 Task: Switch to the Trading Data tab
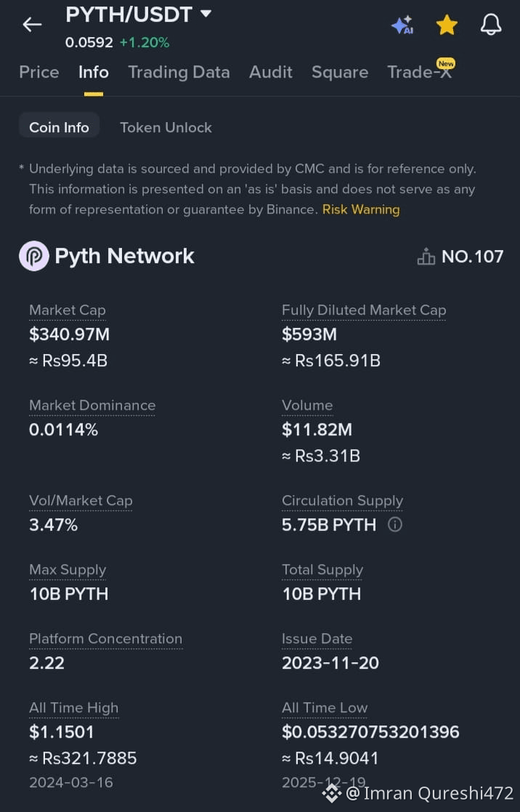[x=179, y=72]
